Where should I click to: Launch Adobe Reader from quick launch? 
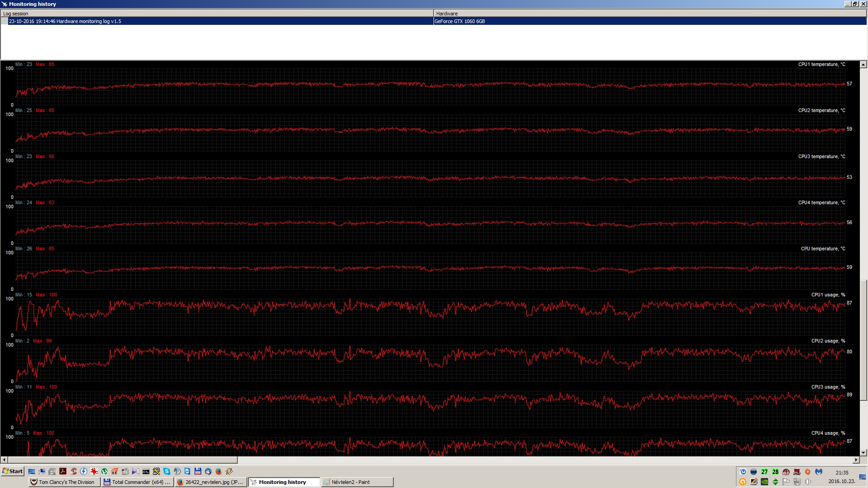(x=63, y=471)
